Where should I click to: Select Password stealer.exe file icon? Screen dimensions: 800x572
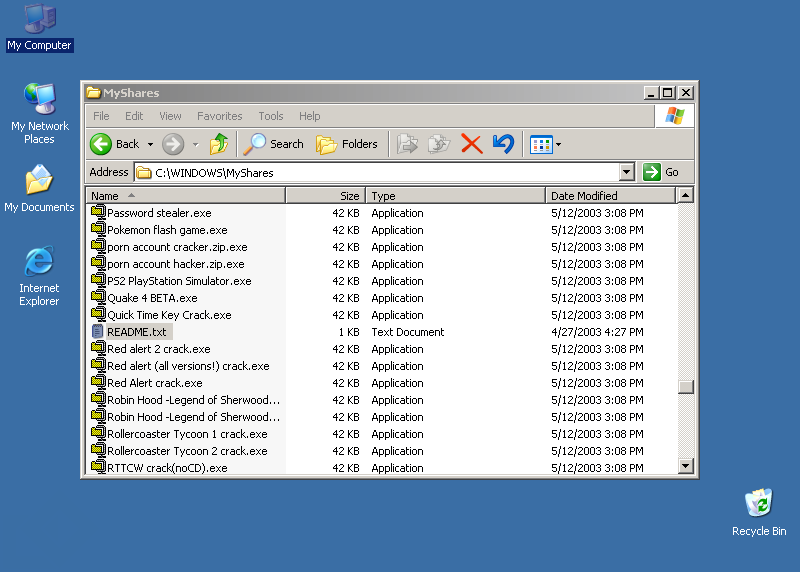click(98, 212)
